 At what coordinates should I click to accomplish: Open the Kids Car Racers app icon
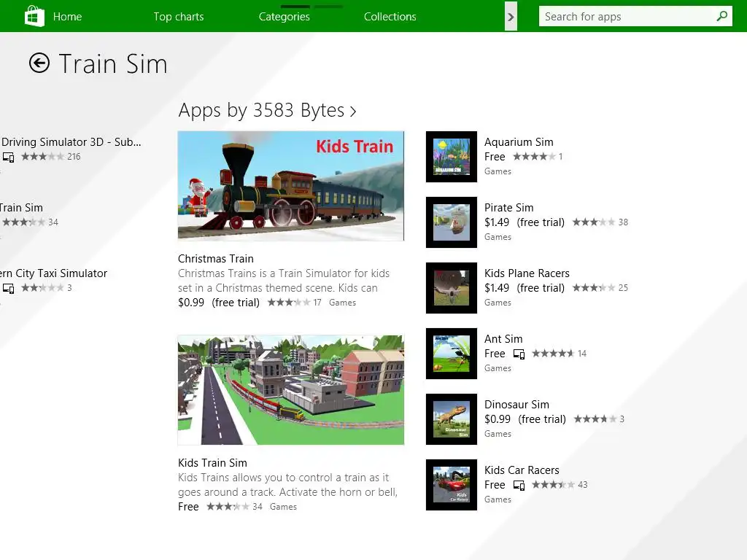pos(451,485)
